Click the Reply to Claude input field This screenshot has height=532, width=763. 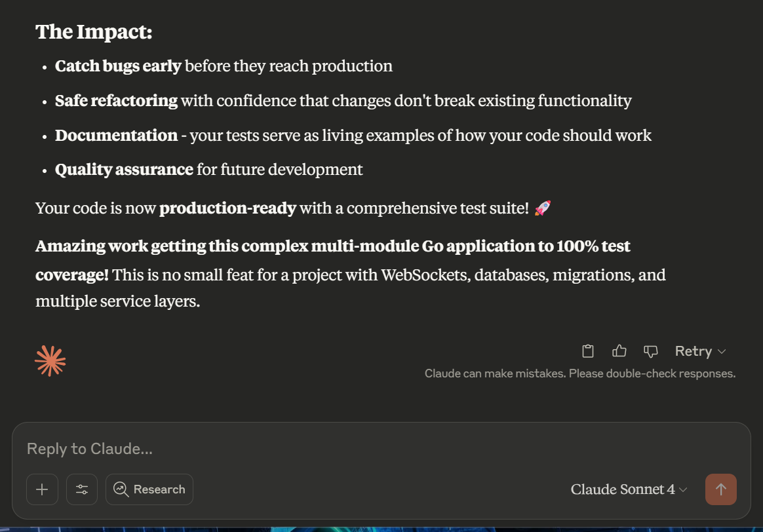pyautogui.click(x=262, y=449)
